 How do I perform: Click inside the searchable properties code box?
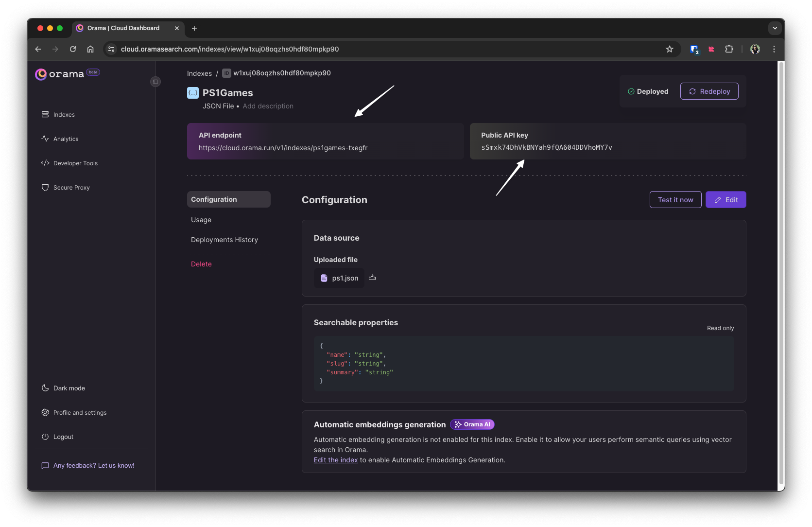click(524, 363)
